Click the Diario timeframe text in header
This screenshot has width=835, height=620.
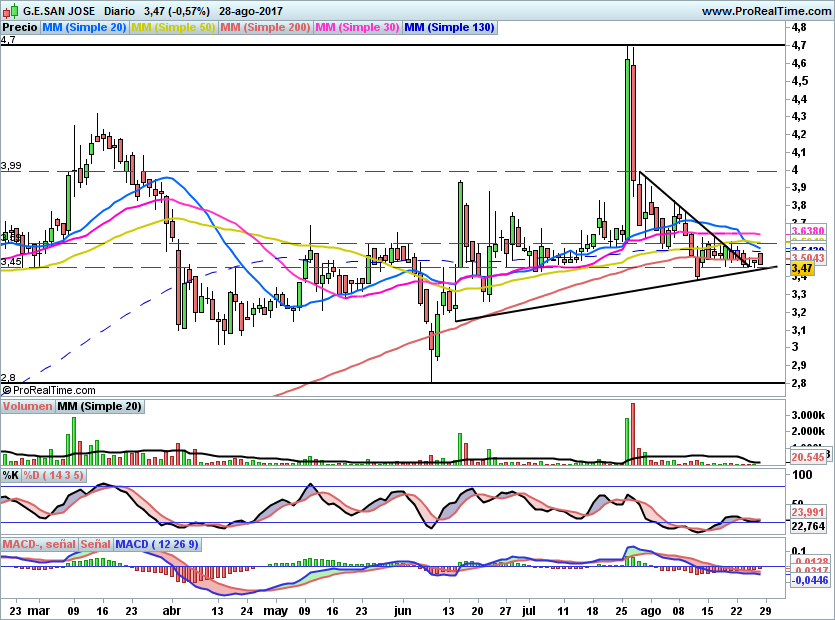[x=117, y=10]
